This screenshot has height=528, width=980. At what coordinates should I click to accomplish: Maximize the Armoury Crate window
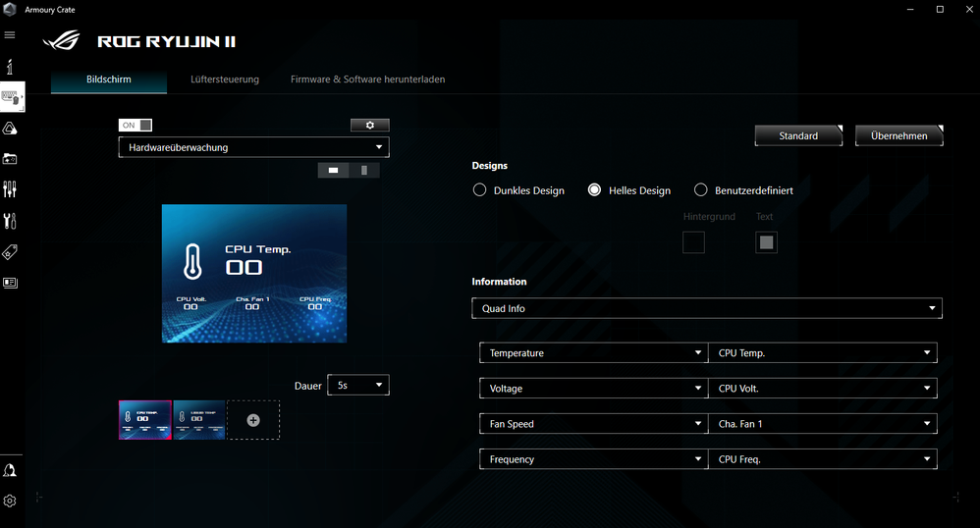coord(940,10)
